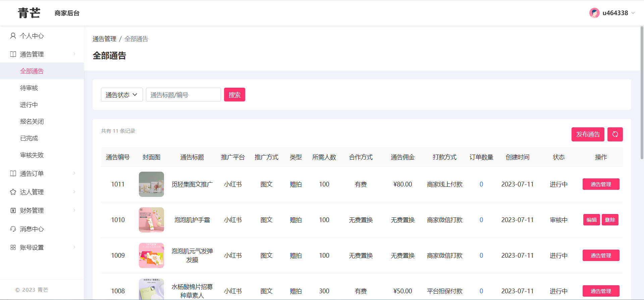The image size is (644, 300).
Task: Expand the u464338 account menu
Action: [633, 13]
